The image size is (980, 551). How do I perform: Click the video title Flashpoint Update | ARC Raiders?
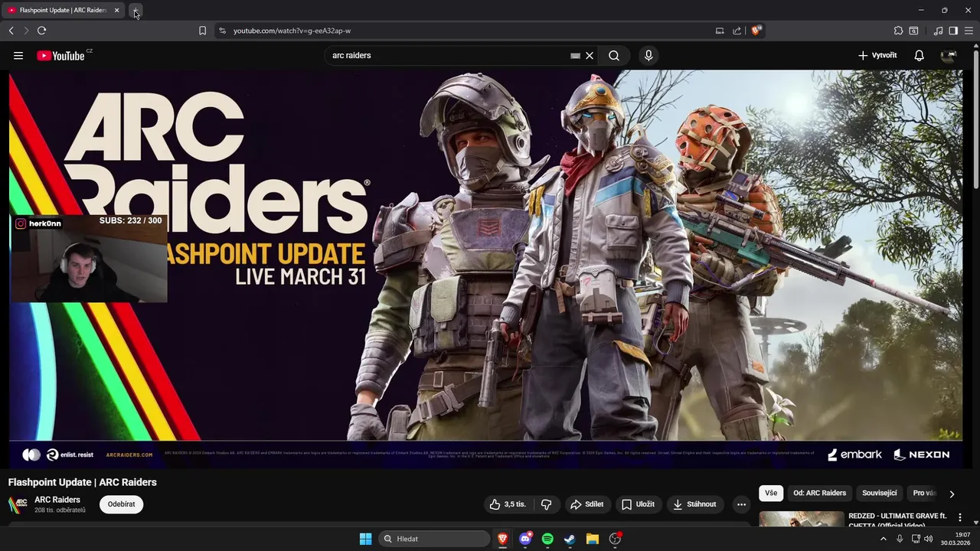click(83, 482)
